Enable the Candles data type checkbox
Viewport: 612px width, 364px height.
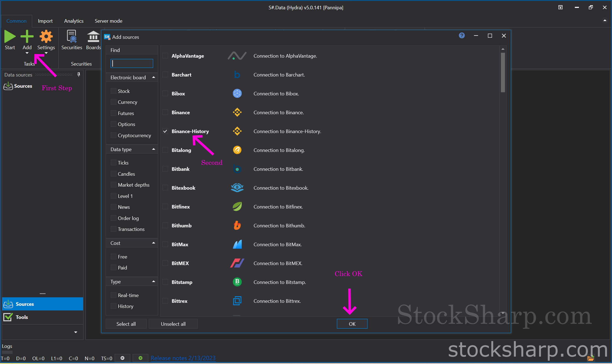(x=113, y=174)
